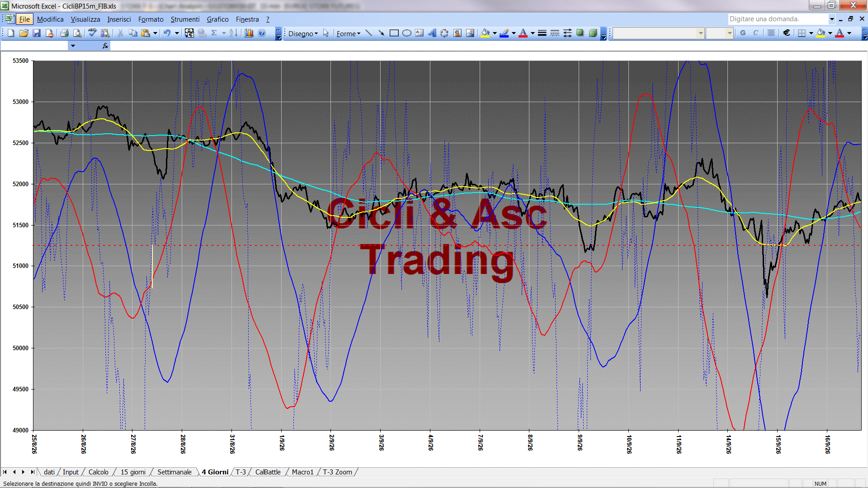Click the Chart Wizard icon

(249, 33)
